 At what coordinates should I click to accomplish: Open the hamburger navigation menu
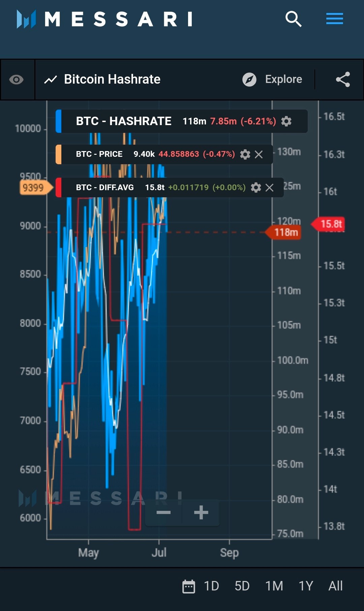coord(334,19)
